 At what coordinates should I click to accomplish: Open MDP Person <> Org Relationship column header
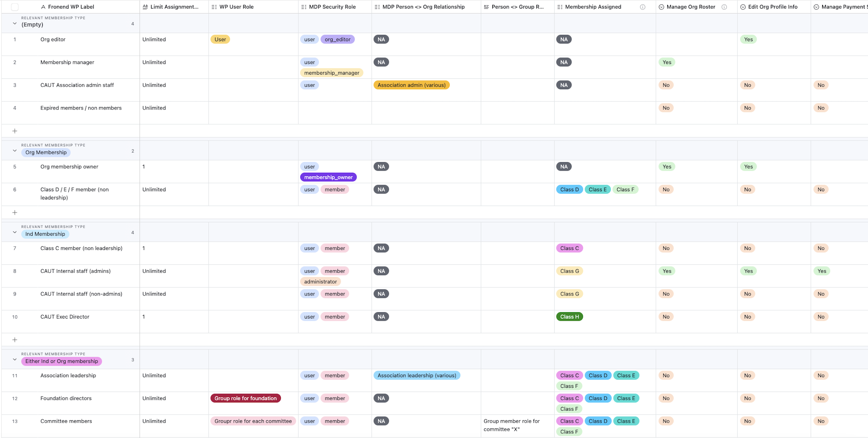coord(423,7)
